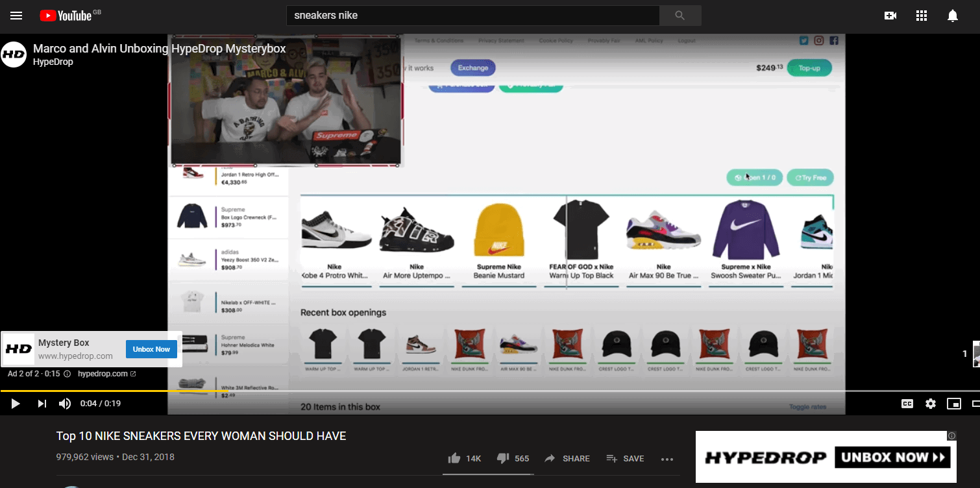The image size is (980, 488).
Task: Select Logout from the top menu
Action: click(686, 40)
